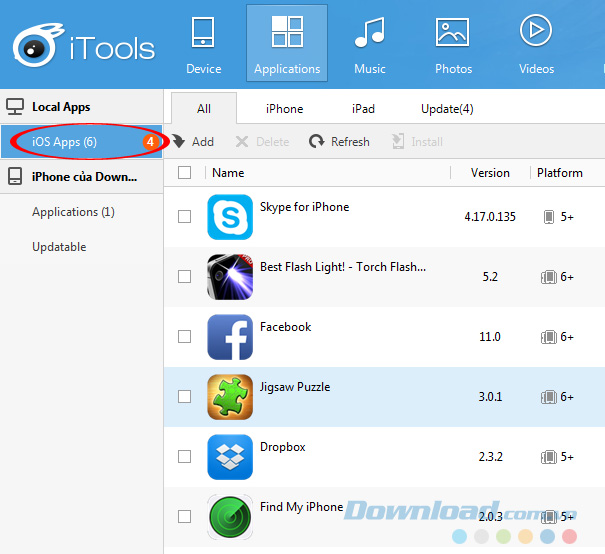The width and height of the screenshot is (605, 554).
Task: Click the Facebook row platform device icon
Action: click(x=549, y=337)
